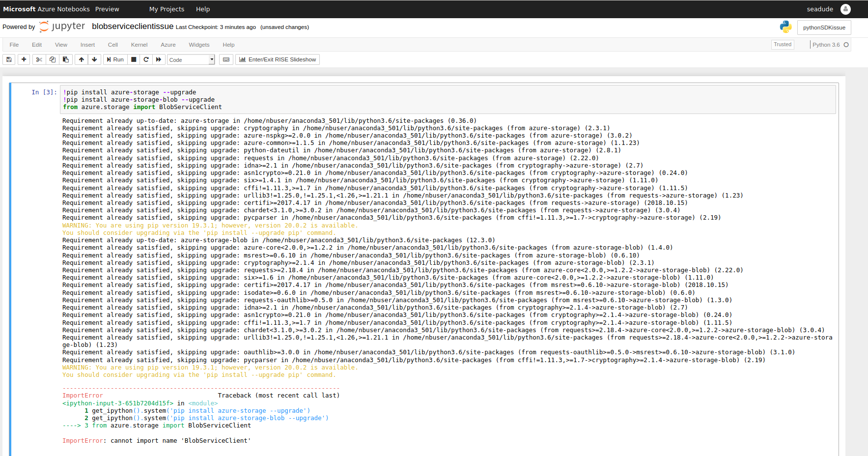868x456 pixels.
Task: Click the output line 'Requirement already up-to-date: azure-storage-blob'
Action: tap(279, 240)
